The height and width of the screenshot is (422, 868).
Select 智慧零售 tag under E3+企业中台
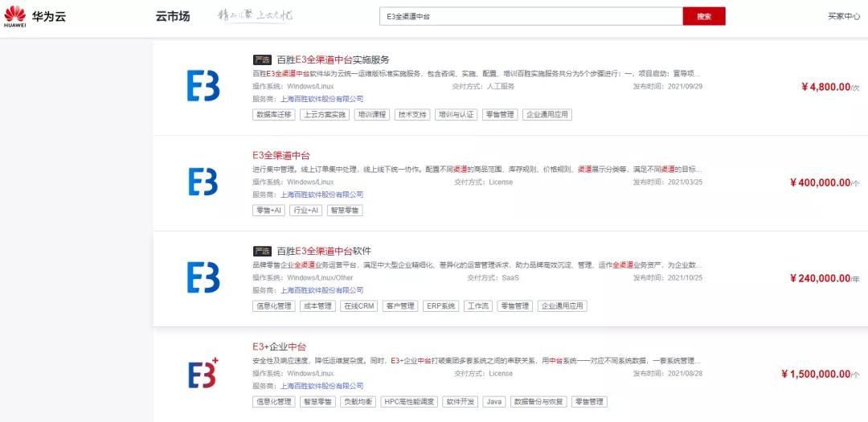point(317,402)
